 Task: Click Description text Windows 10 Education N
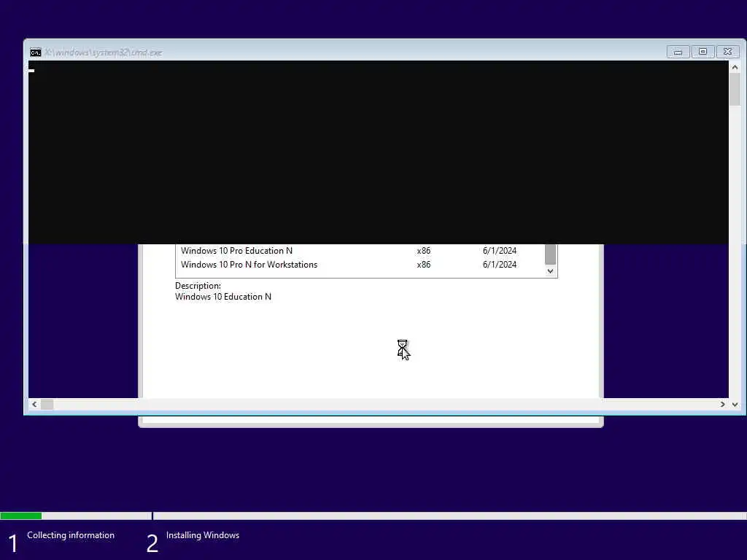(223, 297)
